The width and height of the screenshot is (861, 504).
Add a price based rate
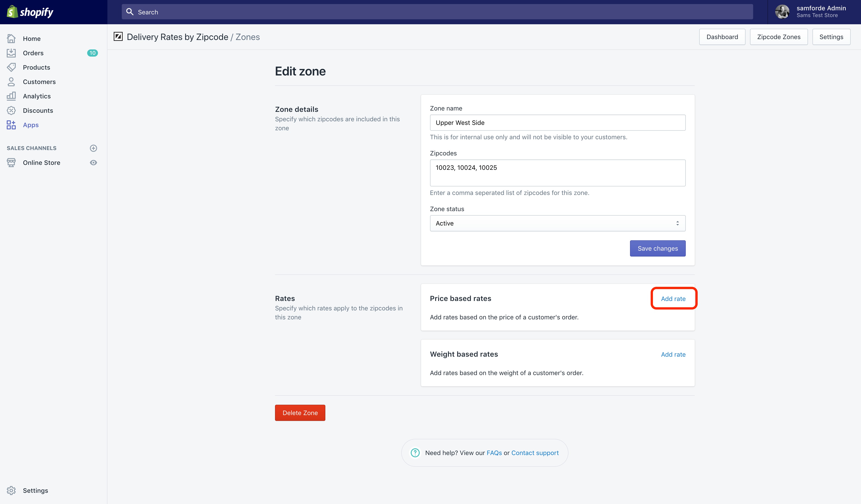tap(673, 299)
